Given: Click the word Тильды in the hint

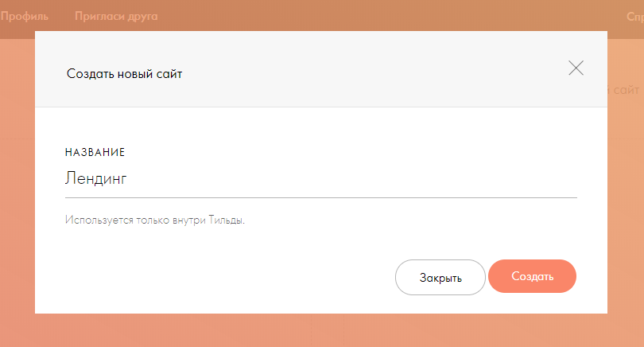Looking at the screenshot, I should click(x=227, y=220).
